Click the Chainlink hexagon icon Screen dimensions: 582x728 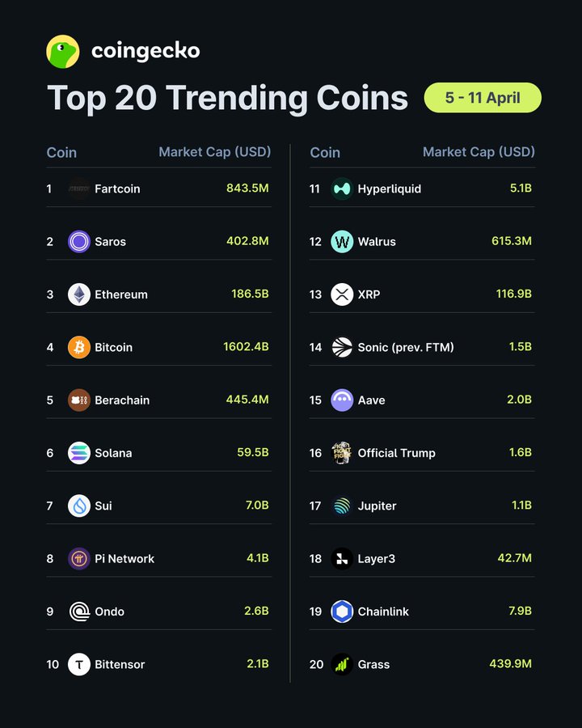point(342,612)
